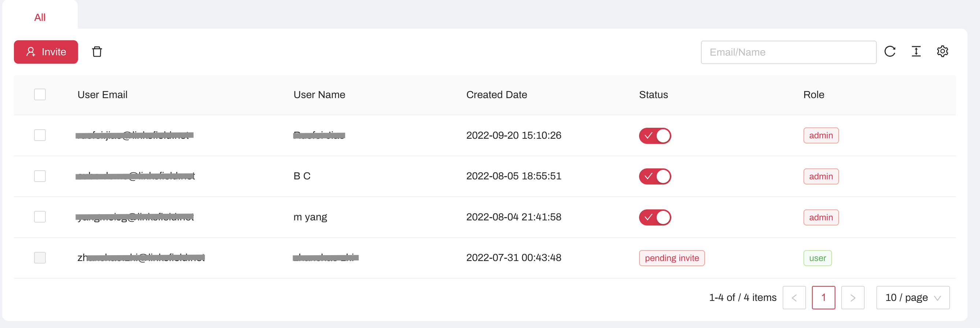Open the column settings gear icon
This screenshot has width=980, height=328.
click(x=942, y=51)
